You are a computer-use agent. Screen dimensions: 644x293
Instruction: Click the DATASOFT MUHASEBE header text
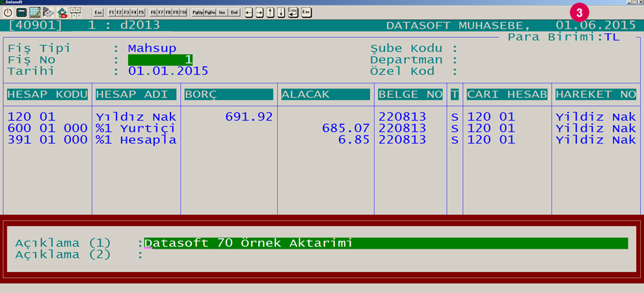[x=459, y=25]
